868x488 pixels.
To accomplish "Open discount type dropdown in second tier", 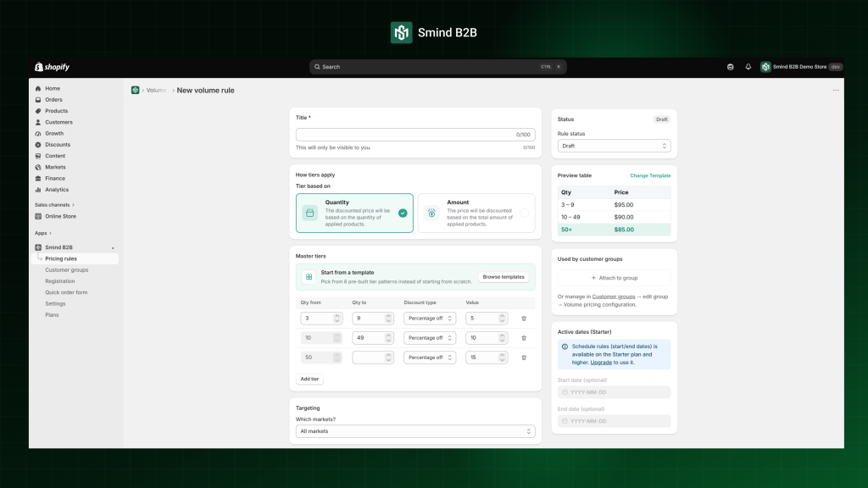I will [x=430, y=337].
